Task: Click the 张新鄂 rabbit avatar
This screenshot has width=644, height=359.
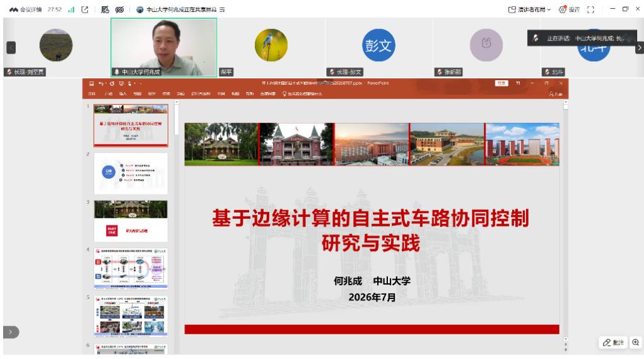Action: (x=486, y=45)
